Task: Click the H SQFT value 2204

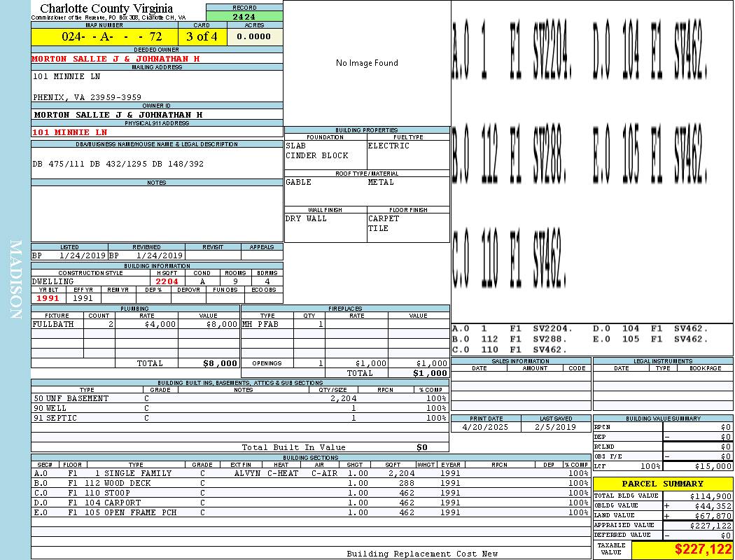Action: (x=167, y=281)
